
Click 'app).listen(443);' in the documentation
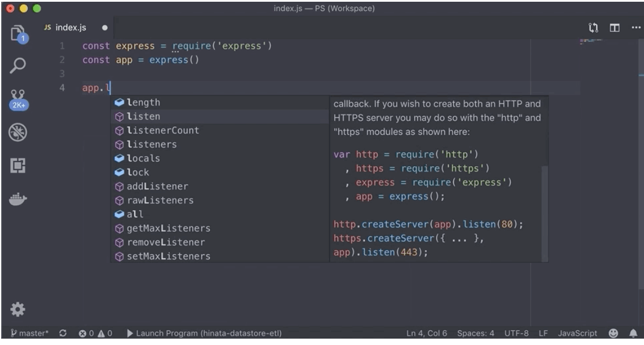tap(380, 252)
